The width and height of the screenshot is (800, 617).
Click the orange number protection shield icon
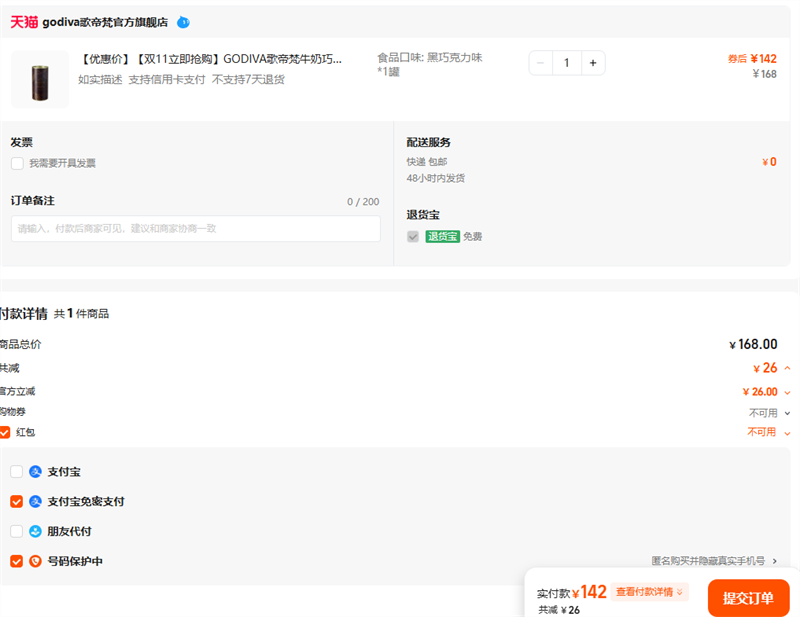pyautogui.click(x=35, y=561)
